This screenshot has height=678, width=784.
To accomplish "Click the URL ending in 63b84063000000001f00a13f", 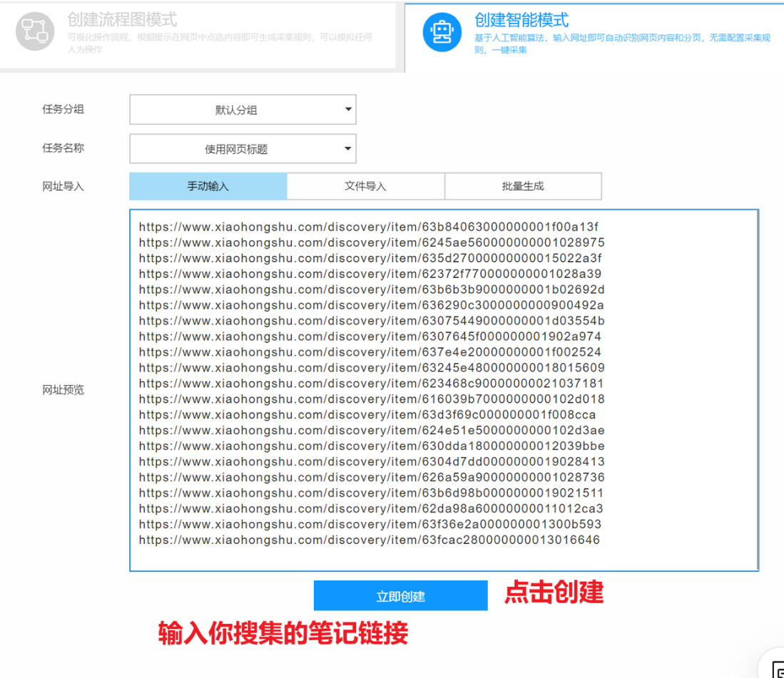I will click(x=369, y=227).
